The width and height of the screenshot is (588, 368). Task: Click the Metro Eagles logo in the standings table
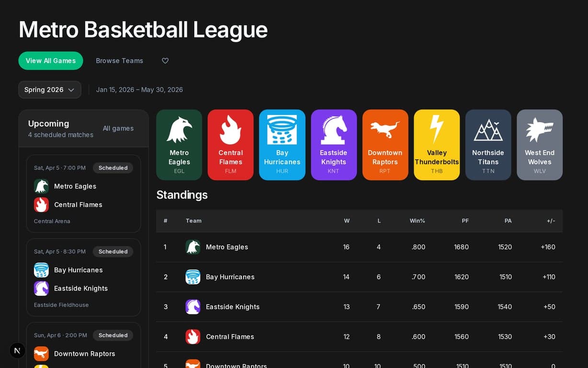point(193,247)
